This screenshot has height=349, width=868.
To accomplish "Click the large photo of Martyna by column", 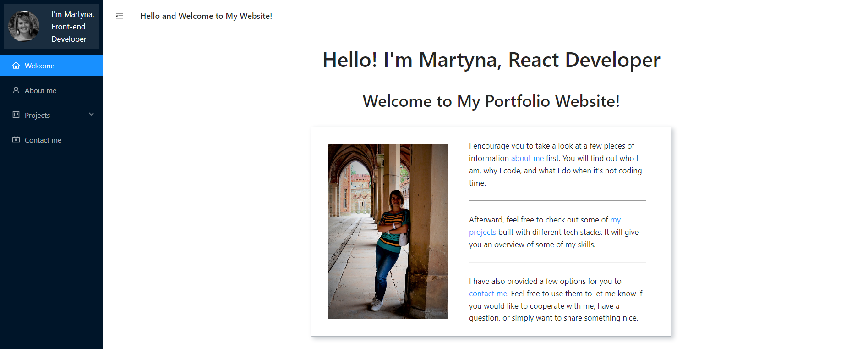I will (388, 231).
